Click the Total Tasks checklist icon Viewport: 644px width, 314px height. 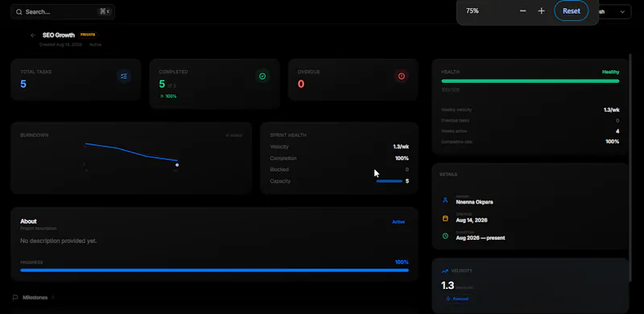124,76
